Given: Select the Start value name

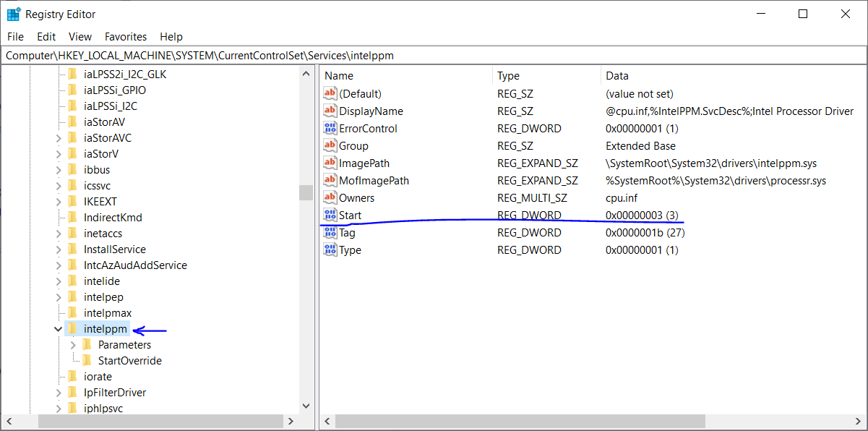Looking at the screenshot, I should point(350,215).
